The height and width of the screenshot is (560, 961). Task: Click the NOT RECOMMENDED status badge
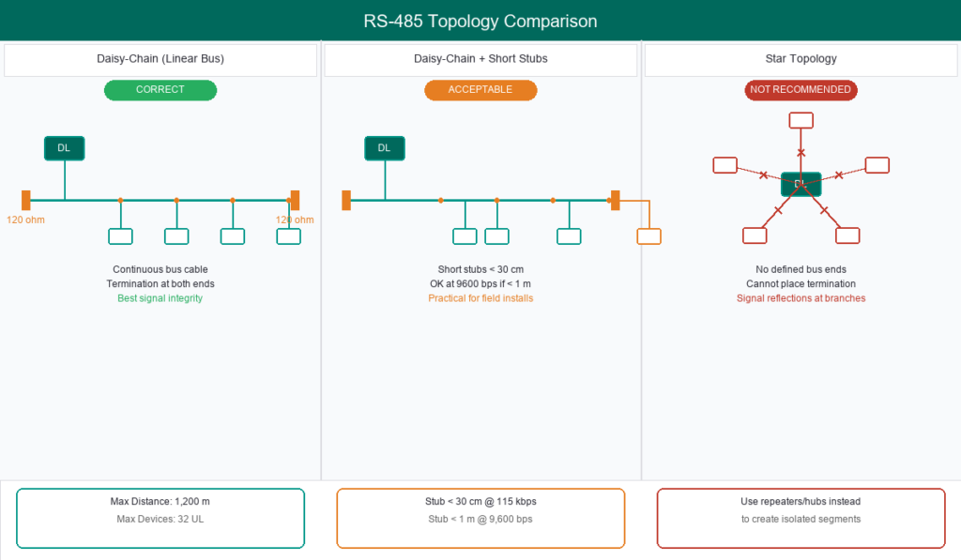(x=801, y=90)
